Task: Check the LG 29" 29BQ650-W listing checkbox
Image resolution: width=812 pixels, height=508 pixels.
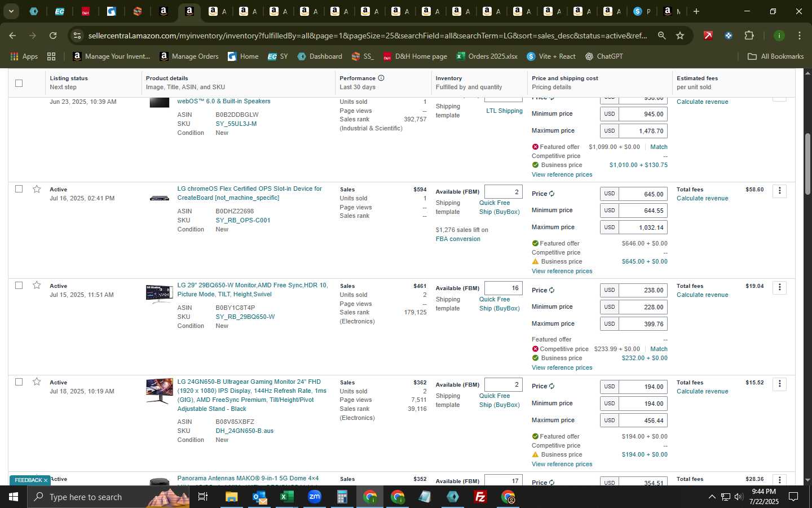Action: (19, 286)
